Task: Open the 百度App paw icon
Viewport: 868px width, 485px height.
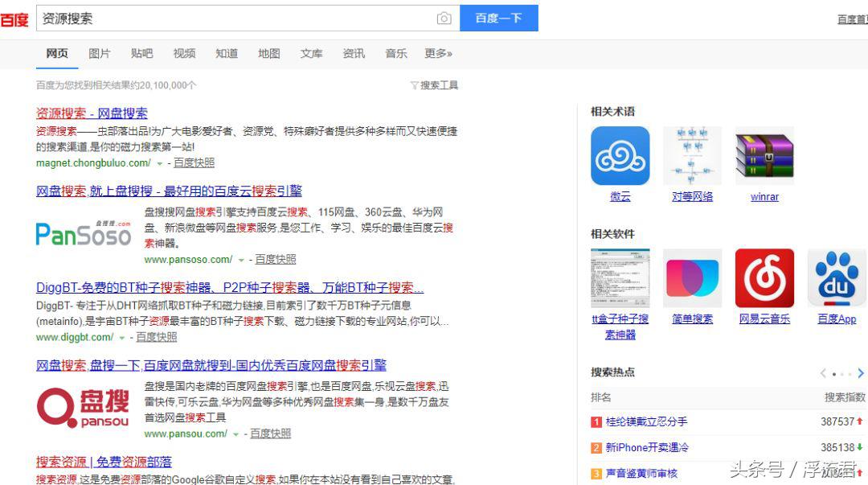Action: [837, 277]
